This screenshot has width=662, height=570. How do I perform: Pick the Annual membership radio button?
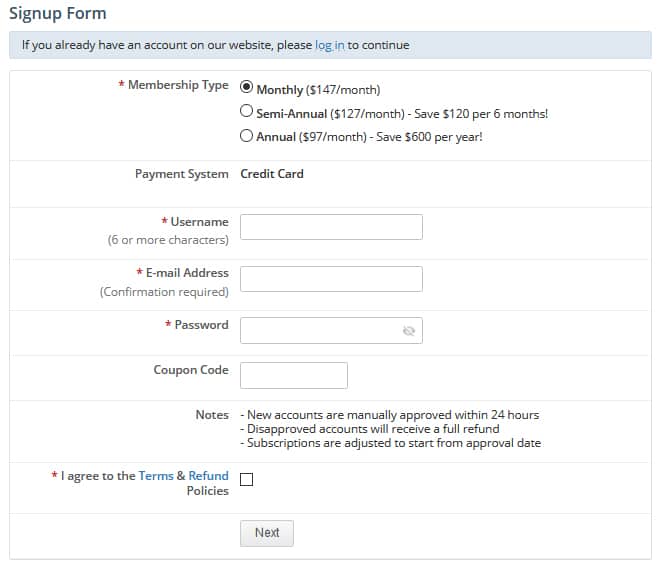coord(247,135)
